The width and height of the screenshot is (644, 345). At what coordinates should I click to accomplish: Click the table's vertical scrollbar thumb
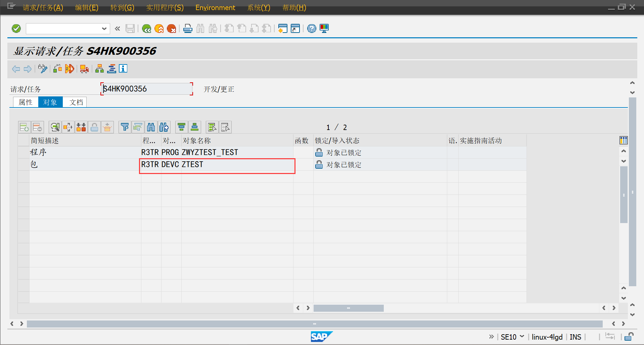624,195
